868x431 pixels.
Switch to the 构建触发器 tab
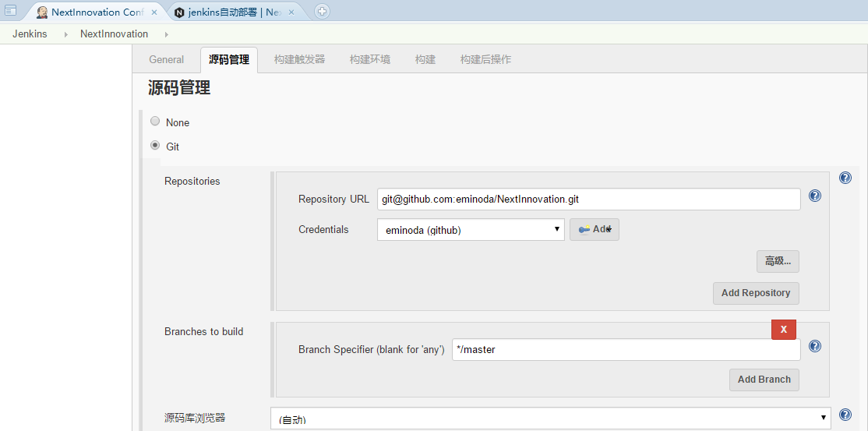[x=299, y=60]
